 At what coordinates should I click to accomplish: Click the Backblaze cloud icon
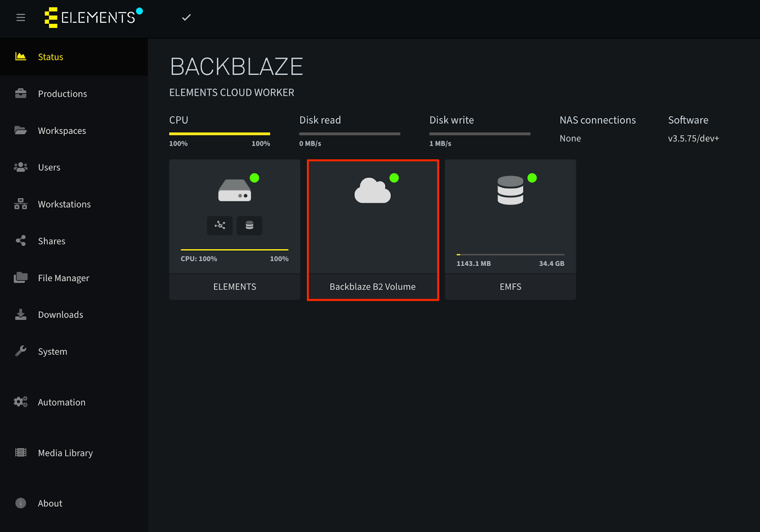pos(372,190)
